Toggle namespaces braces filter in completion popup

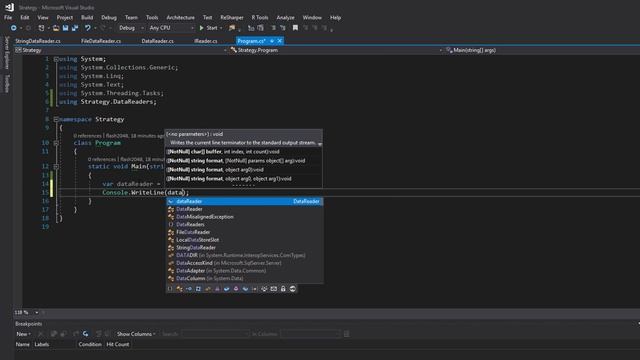point(170,289)
